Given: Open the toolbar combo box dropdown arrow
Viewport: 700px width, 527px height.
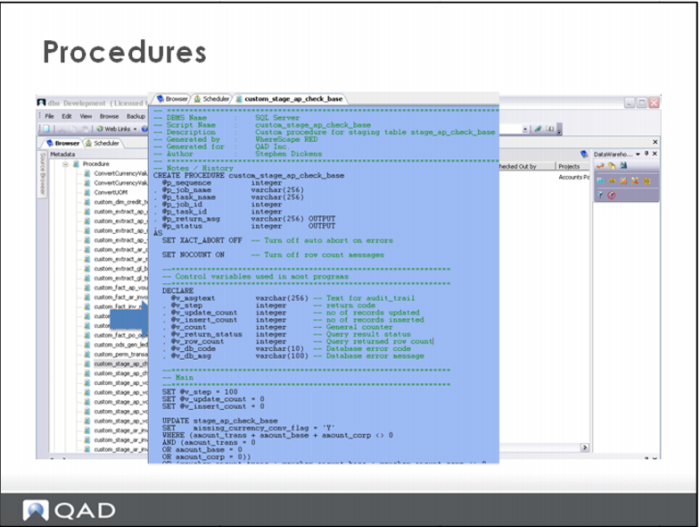Looking at the screenshot, I should click(x=525, y=129).
